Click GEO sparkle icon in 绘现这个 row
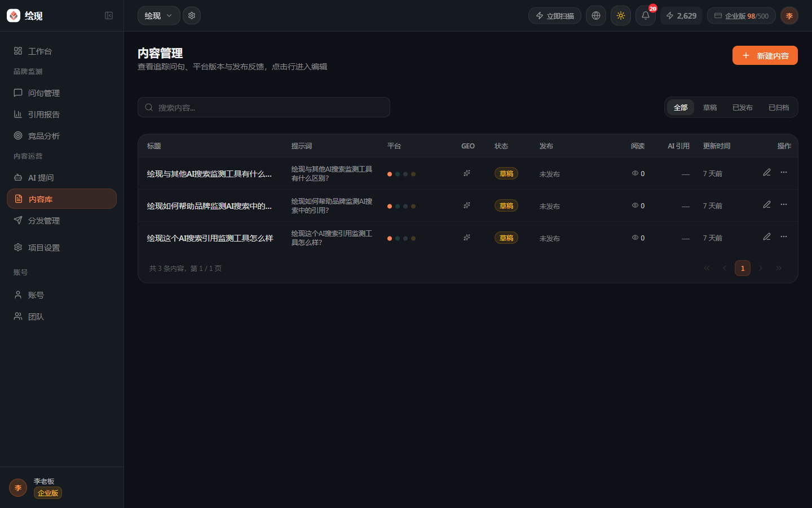 click(467, 238)
